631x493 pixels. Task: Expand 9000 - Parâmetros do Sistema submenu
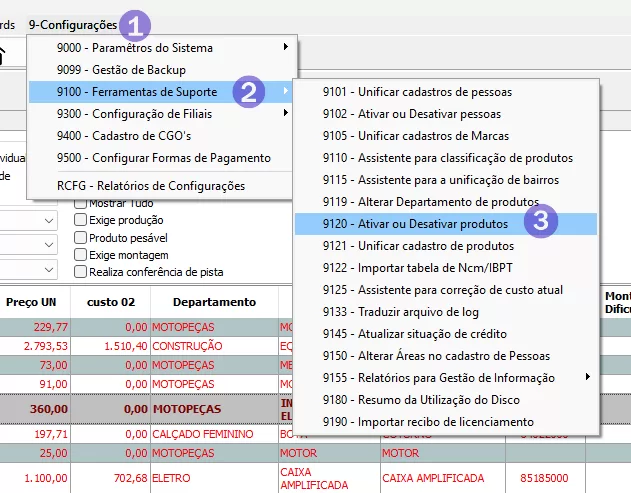[160, 47]
